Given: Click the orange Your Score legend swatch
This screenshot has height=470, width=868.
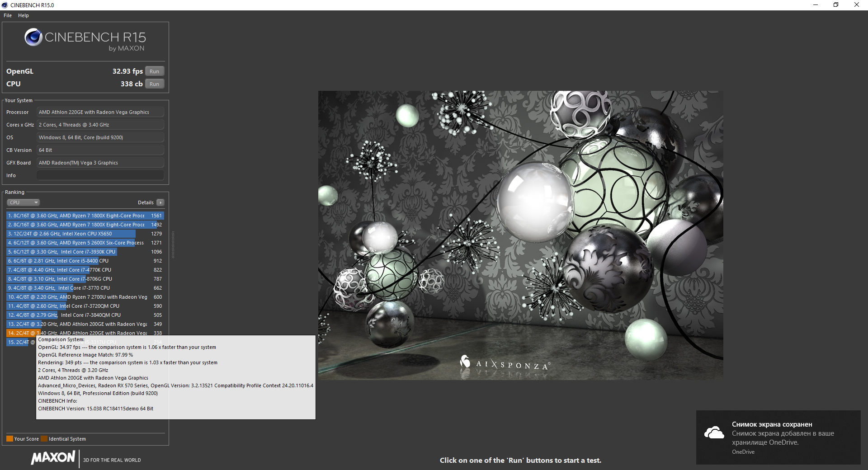Looking at the screenshot, I should 9,439.
